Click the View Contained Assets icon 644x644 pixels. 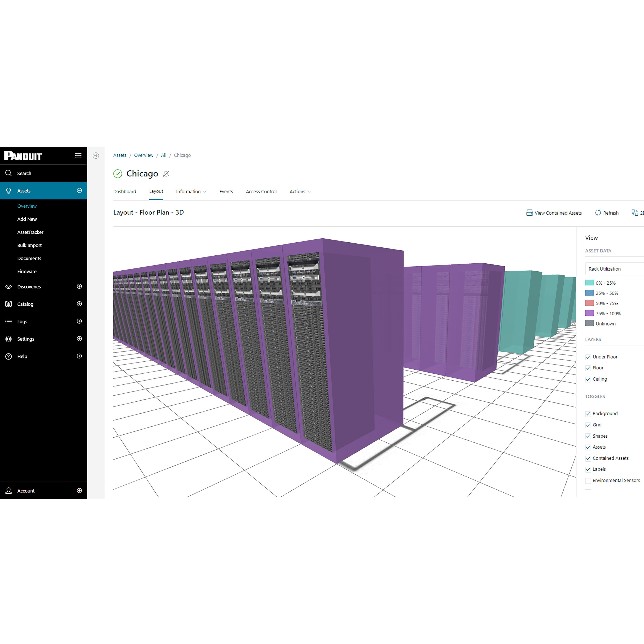pos(529,213)
